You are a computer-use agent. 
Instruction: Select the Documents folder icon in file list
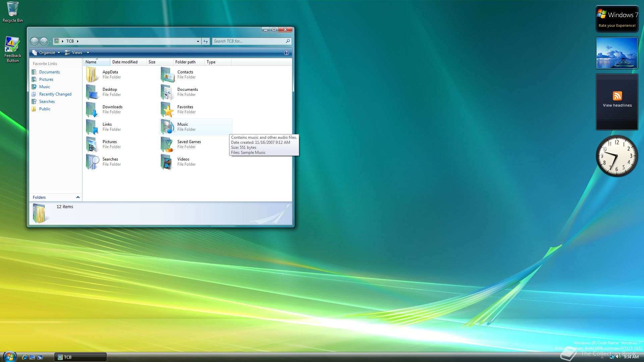coord(167,92)
